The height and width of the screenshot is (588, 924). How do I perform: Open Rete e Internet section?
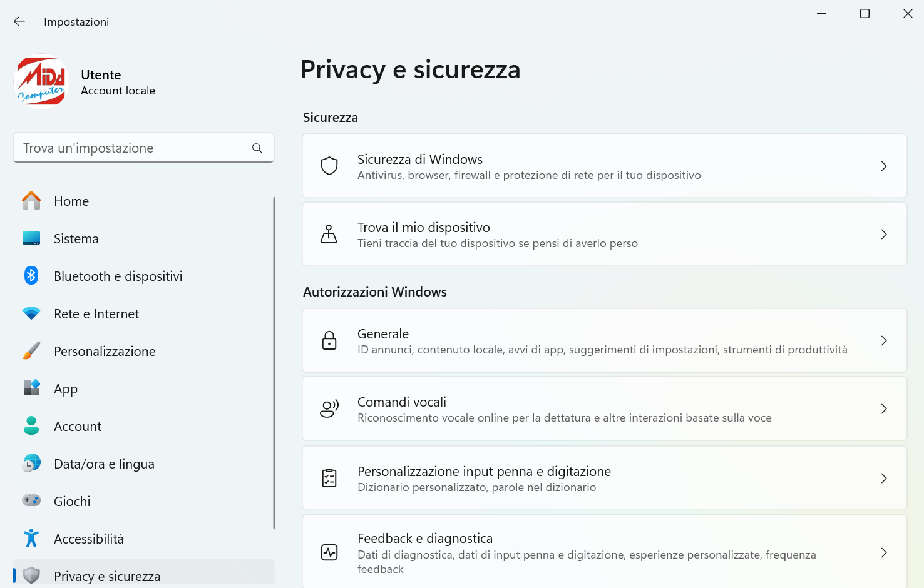click(x=143, y=314)
